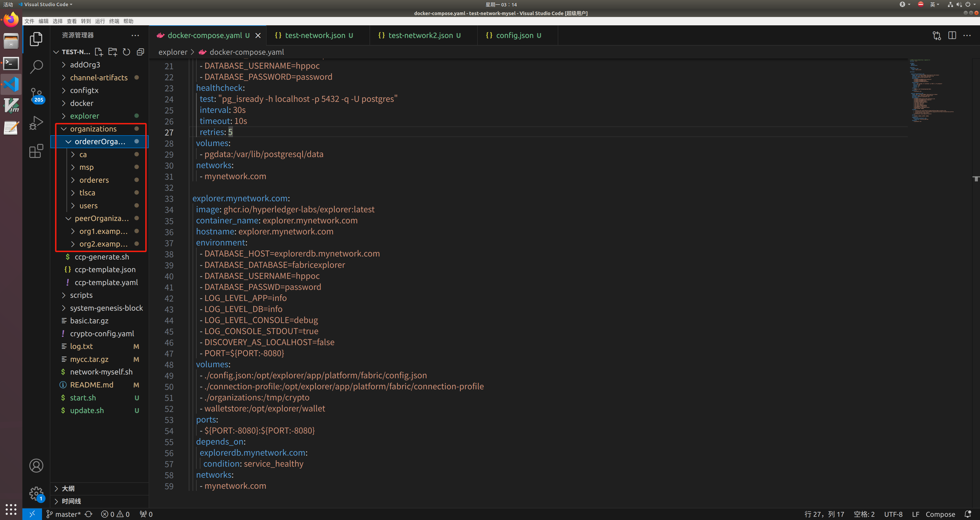Viewport: 980px width, 520px height.
Task: Open the Visual Studio Code app menu in top bar
Action: click(x=46, y=5)
